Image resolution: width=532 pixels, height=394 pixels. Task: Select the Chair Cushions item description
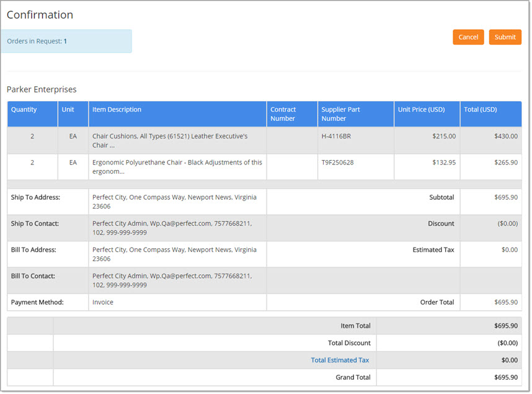[x=169, y=140]
